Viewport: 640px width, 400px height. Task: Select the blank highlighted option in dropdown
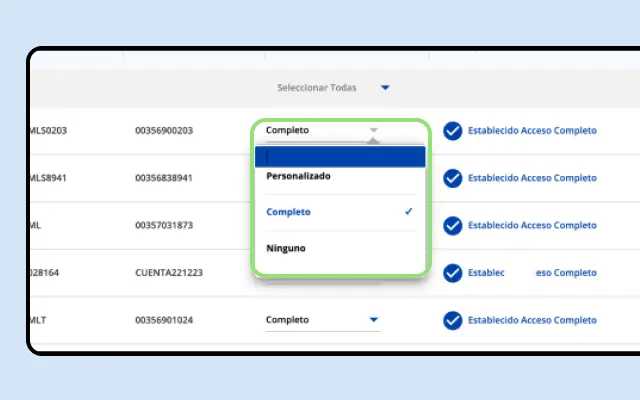click(340, 157)
